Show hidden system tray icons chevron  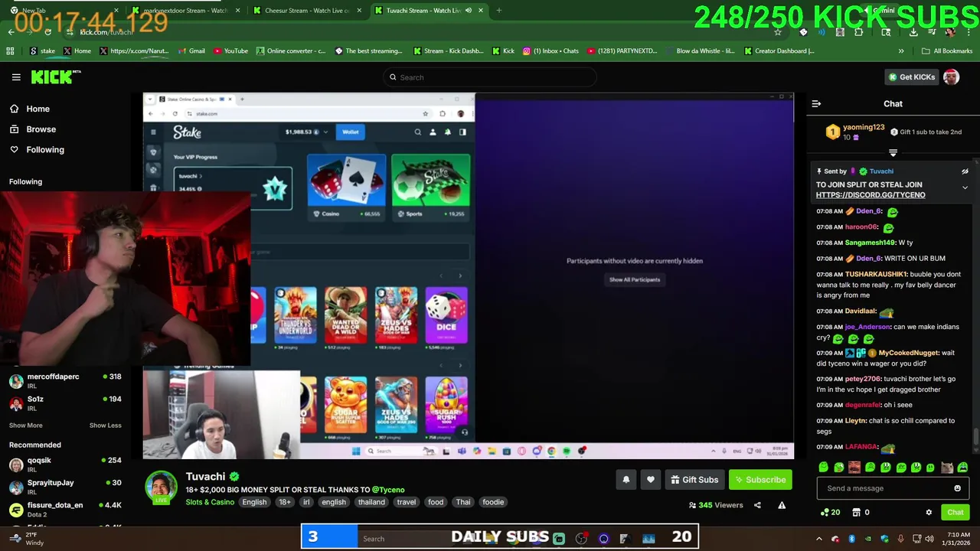click(818, 539)
